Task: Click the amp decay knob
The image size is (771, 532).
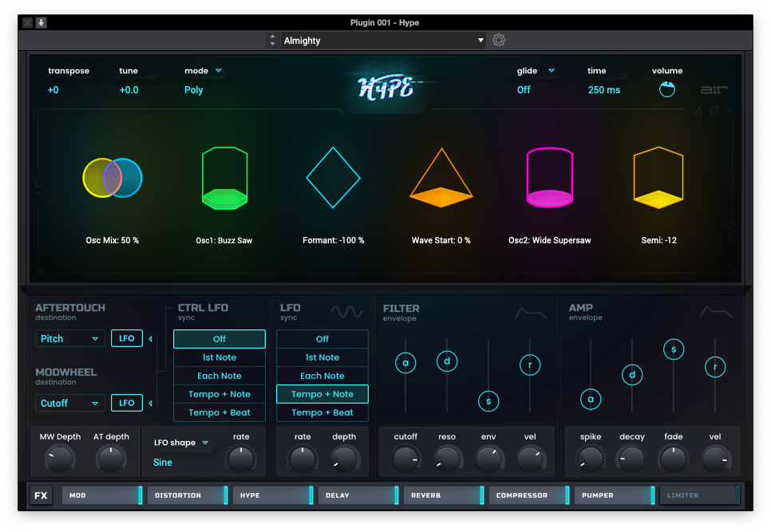Action: click(x=632, y=459)
